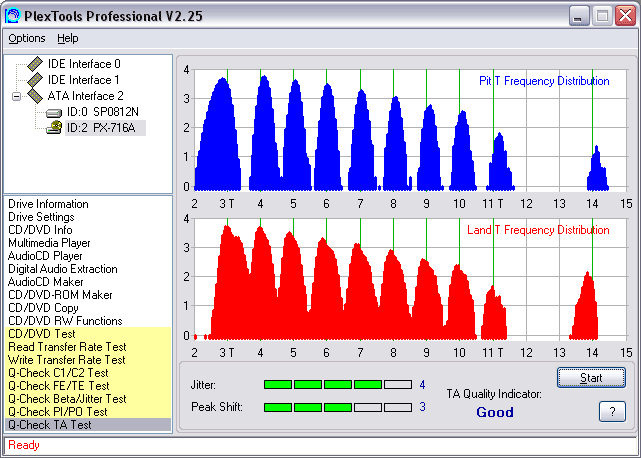Viewport: 641px width, 458px height.
Task: Select ATA Interface 2 in the tree
Action: (x=85, y=96)
